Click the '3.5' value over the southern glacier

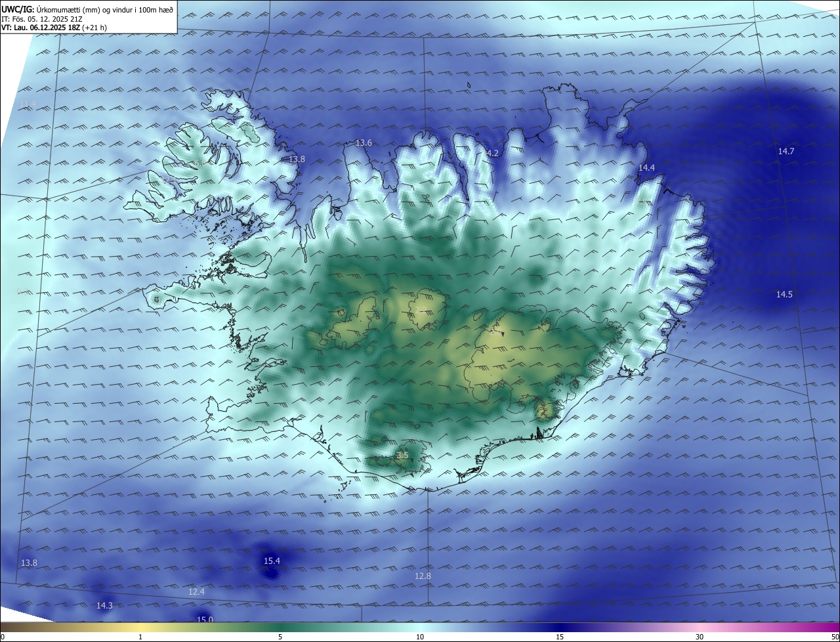pyautogui.click(x=402, y=455)
